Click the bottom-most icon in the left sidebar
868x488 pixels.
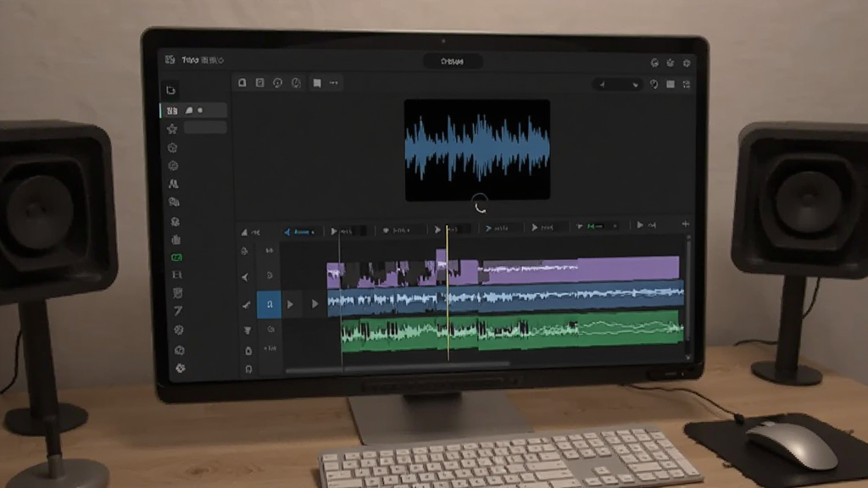(180, 368)
